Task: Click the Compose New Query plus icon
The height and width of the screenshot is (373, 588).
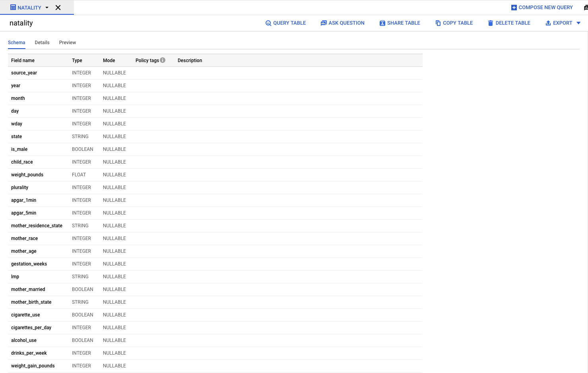Action: (x=514, y=8)
